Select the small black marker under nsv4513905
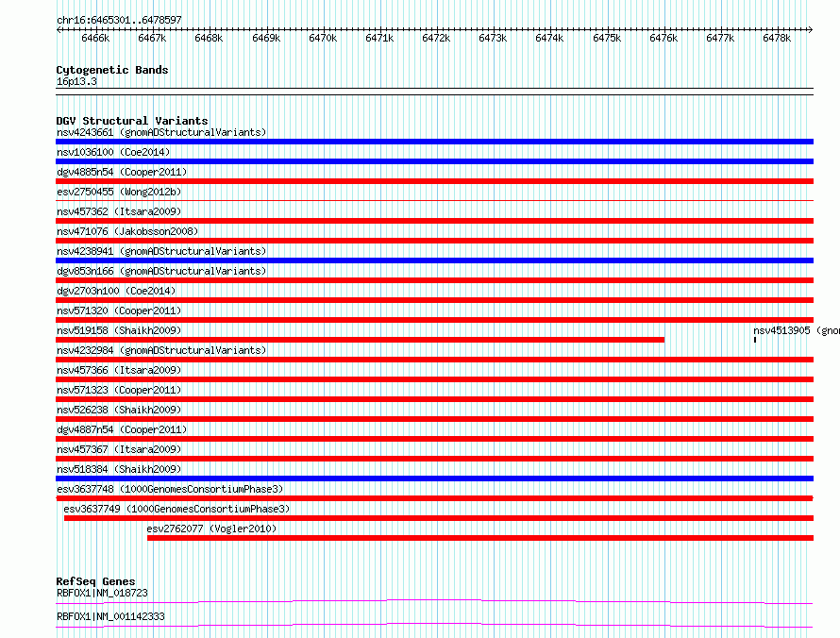840x638 pixels. pyautogui.click(x=755, y=340)
